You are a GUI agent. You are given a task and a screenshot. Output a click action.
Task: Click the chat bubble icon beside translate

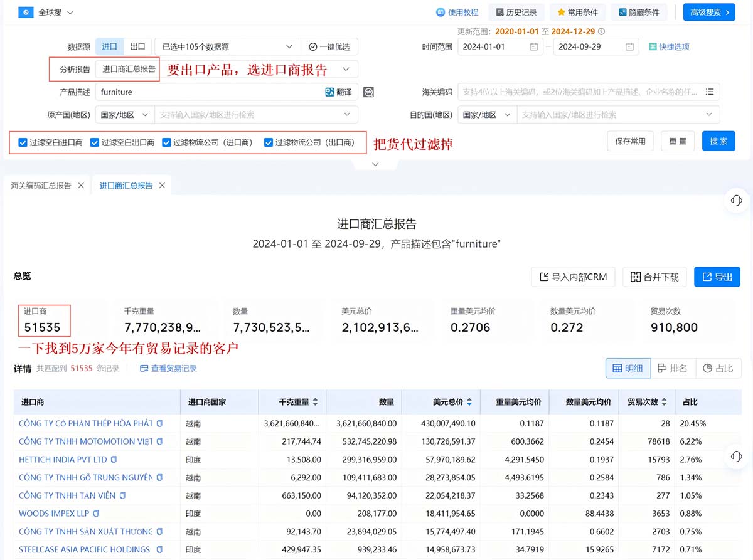pos(368,92)
